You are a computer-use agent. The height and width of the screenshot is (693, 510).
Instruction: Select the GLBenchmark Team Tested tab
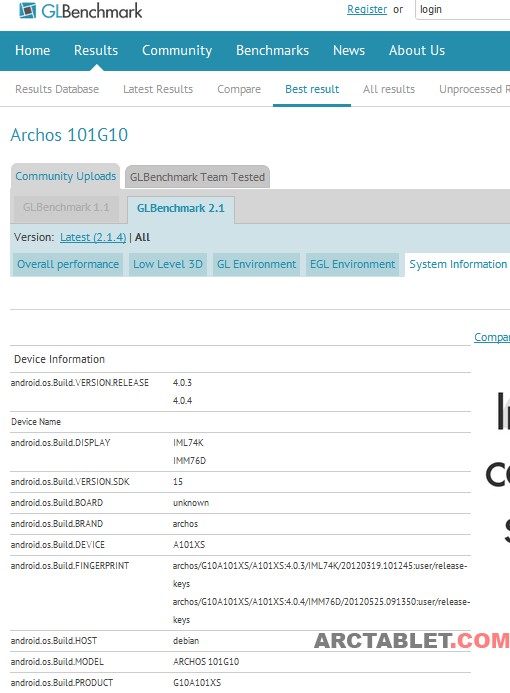pos(197,177)
